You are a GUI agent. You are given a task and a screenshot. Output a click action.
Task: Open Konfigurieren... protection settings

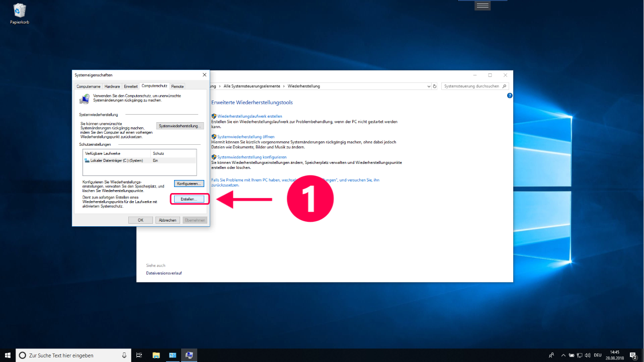click(189, 184)
